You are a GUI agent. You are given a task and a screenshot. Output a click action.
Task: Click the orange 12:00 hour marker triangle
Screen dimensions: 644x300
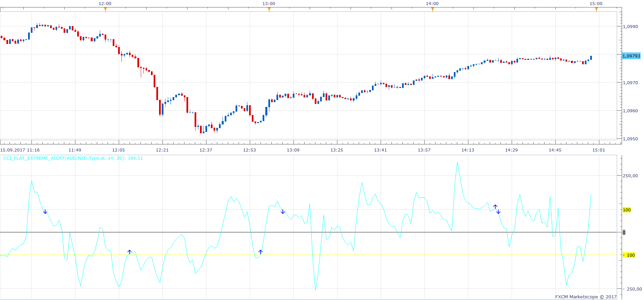point(105,9)
